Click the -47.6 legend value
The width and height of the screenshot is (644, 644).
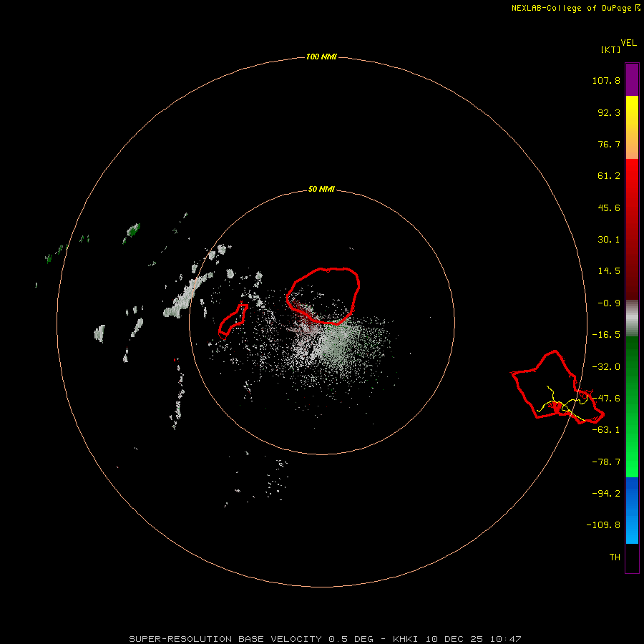click(606, 399)
